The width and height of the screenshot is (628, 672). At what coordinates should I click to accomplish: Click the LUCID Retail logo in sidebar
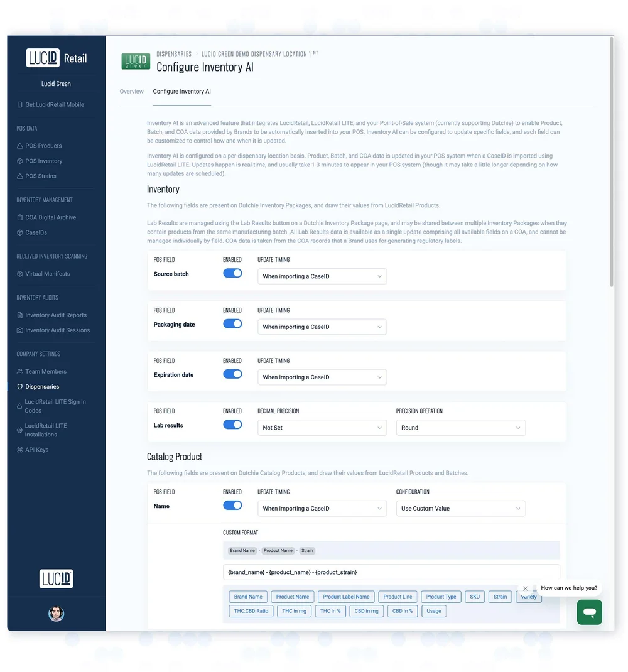tap(56, 58)
